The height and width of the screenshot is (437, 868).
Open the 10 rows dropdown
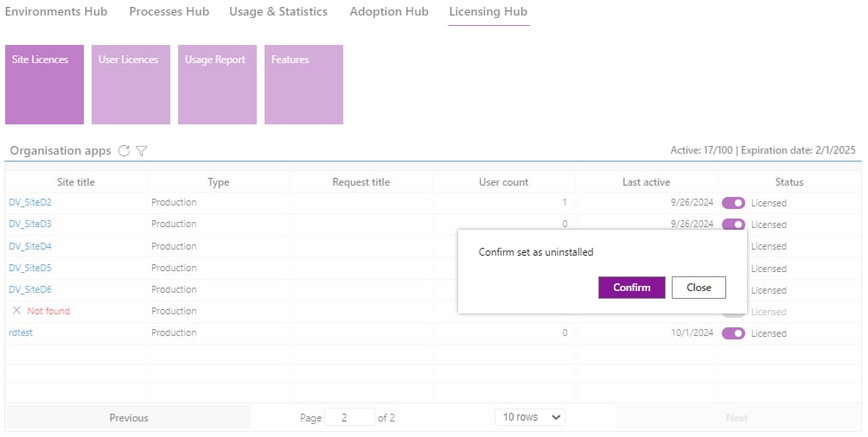click(x=530, y=417)
